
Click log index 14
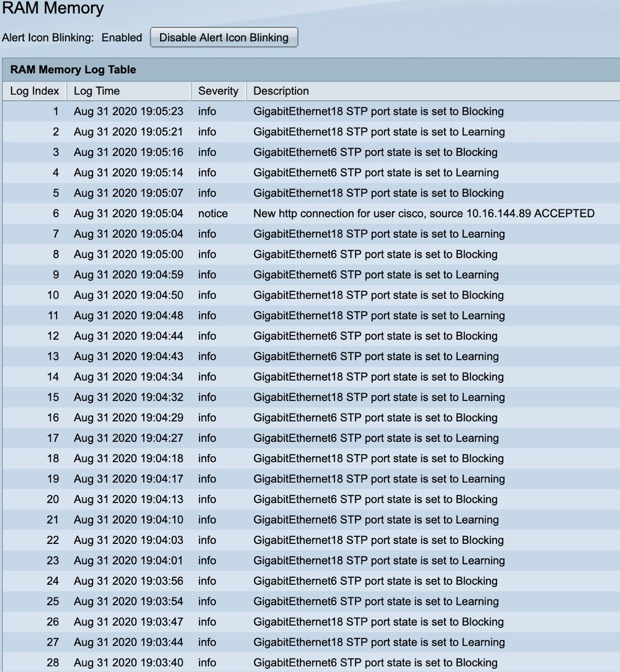point(53,377)
